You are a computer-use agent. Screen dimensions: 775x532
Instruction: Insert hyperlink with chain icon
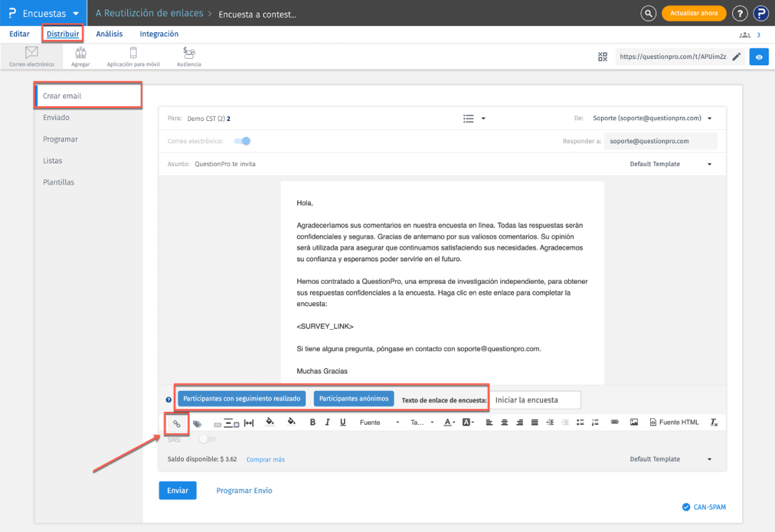click(x=614, y=422)
